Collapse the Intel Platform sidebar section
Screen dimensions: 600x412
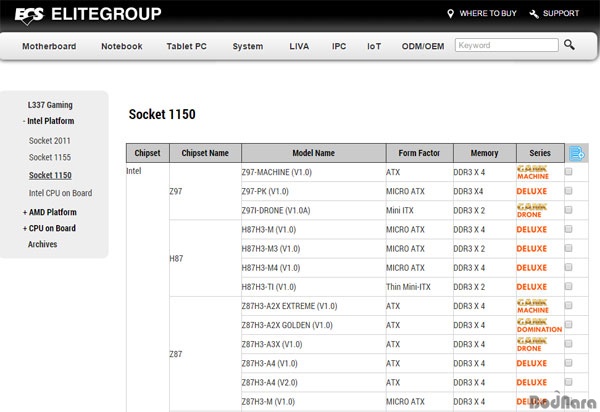(49, 121)
